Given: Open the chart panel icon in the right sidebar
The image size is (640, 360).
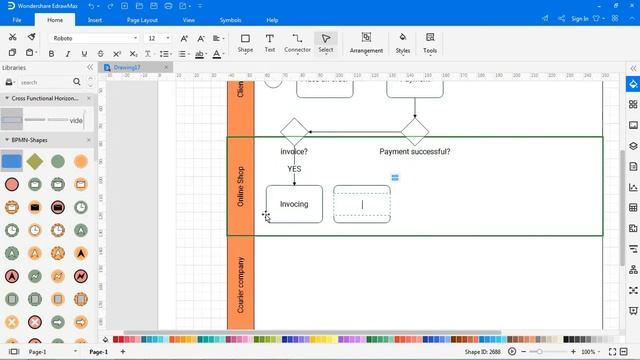Looking at the screenshot, I should tap(633, 187).
